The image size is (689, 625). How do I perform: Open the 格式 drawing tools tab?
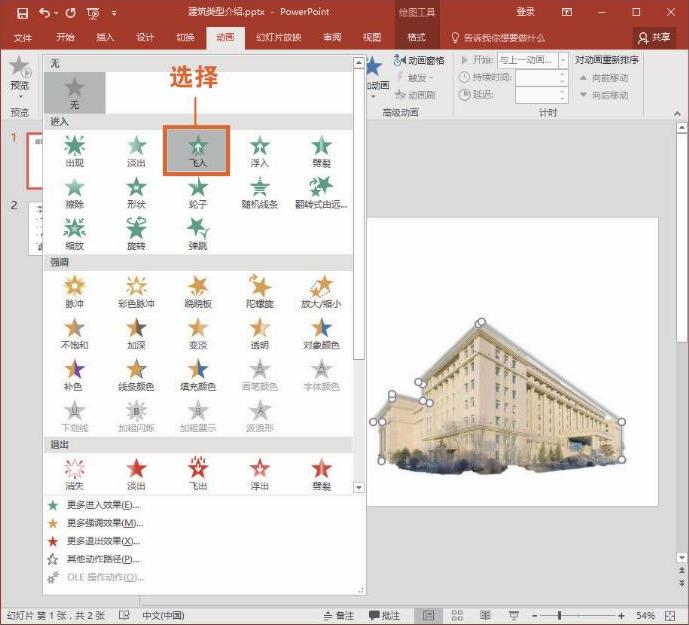(416, 37)
